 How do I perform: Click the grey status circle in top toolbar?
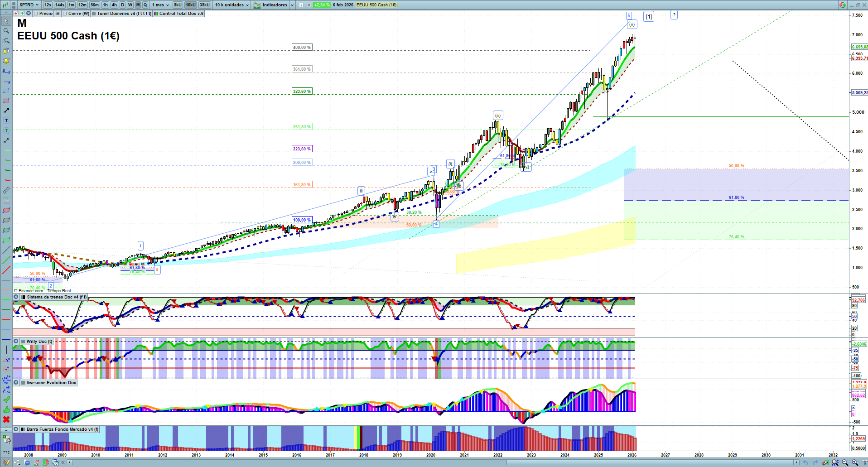coord(309,5)
